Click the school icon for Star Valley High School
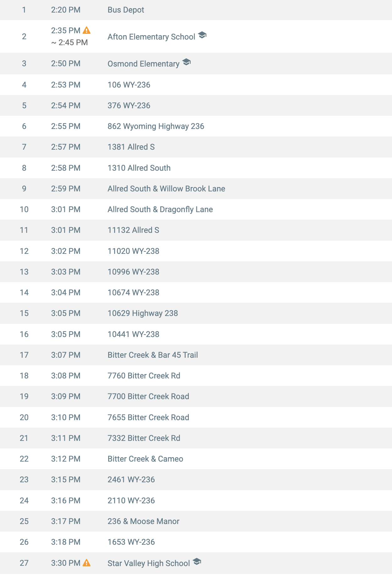The image size is (392, 578). 197,562
